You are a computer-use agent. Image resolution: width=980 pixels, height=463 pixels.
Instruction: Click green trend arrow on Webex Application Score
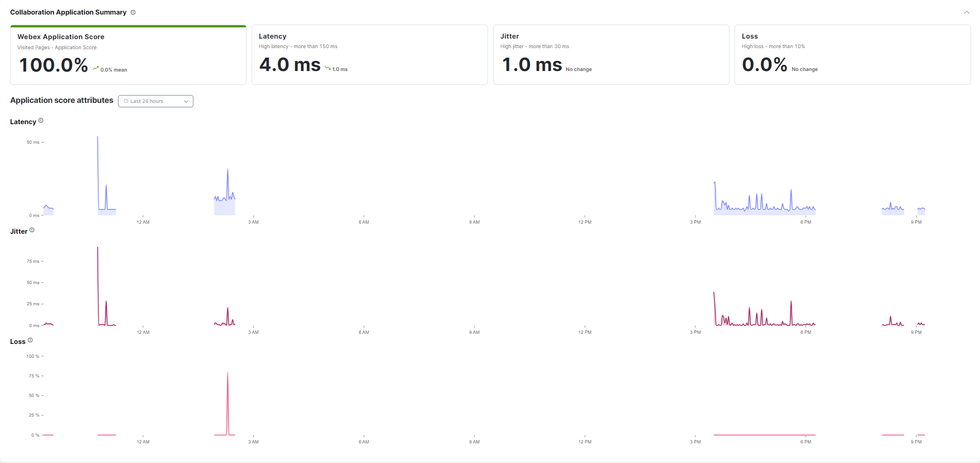(96, 68)
